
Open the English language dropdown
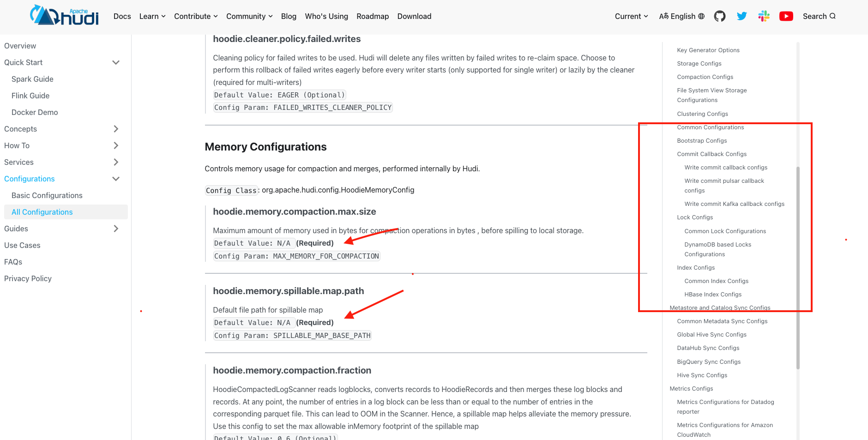[682, 16]
